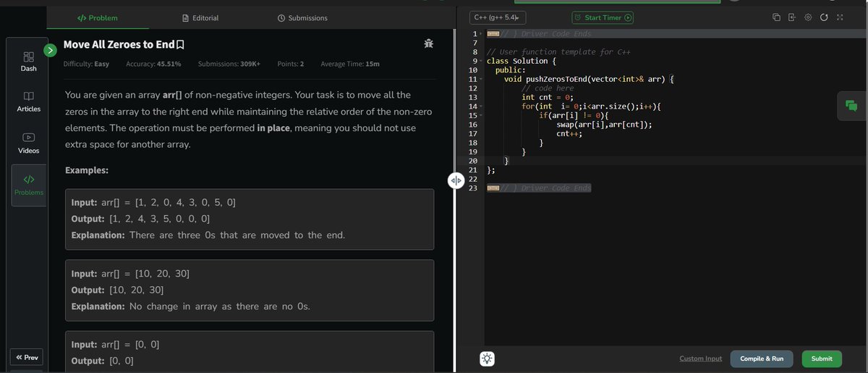Click the 'class Solution {' line

(x=522, y=61)
